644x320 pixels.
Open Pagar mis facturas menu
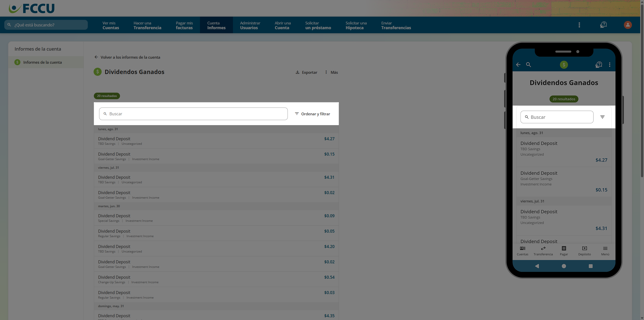[x=184, y=25]
